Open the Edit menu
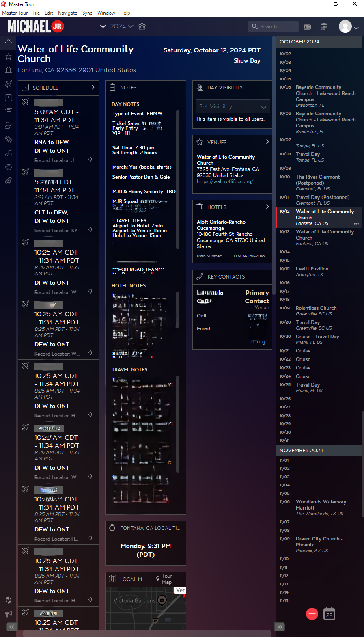 [x=49, y=13]
